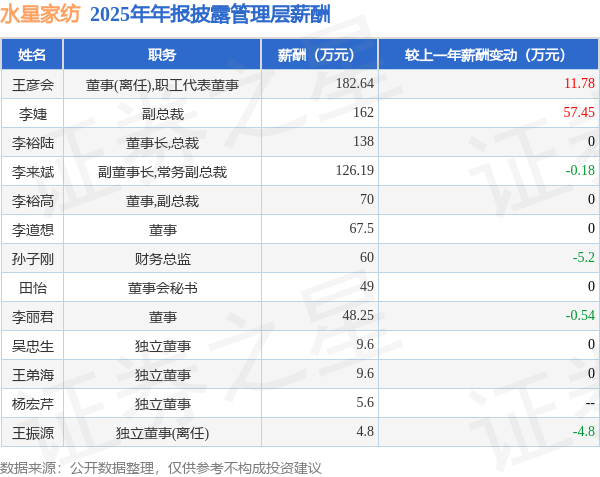Screen dimensions: 600x477
Task: Click 李道想's position 董事
Action: click(x=163, y=230)
